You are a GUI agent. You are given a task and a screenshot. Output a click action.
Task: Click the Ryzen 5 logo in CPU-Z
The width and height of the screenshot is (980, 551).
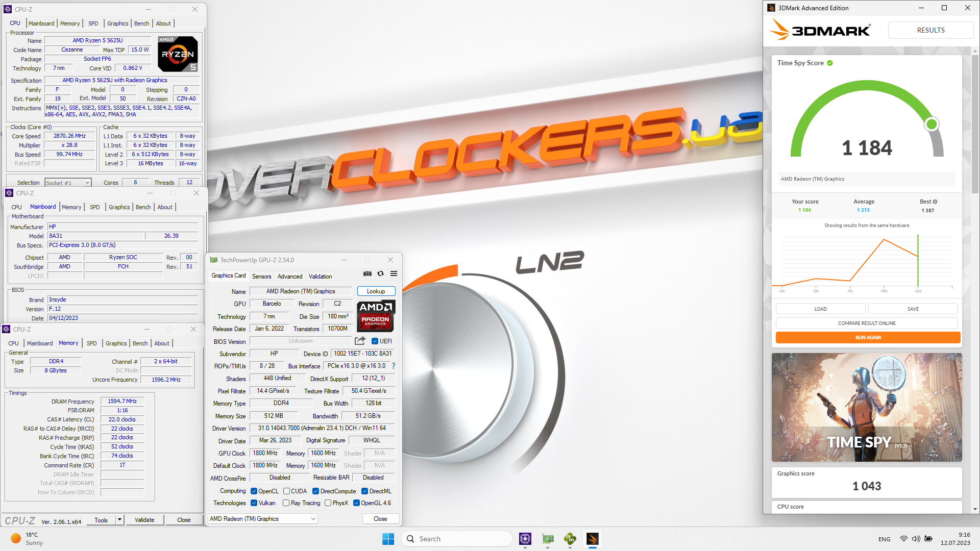tap(178, 54)
